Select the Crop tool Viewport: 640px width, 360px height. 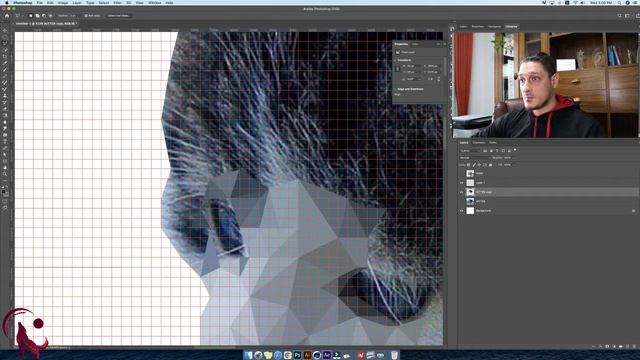(5, 56)
